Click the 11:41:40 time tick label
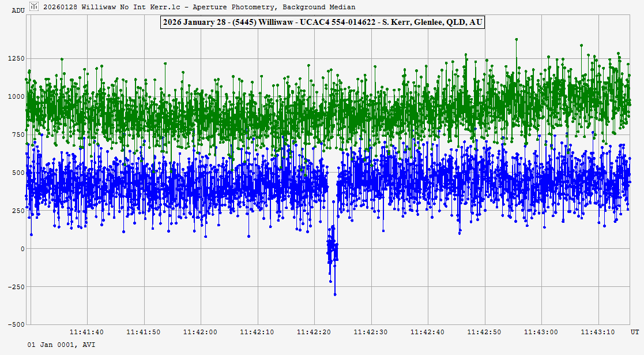This screenshot has width=644, height=355. 86,332
